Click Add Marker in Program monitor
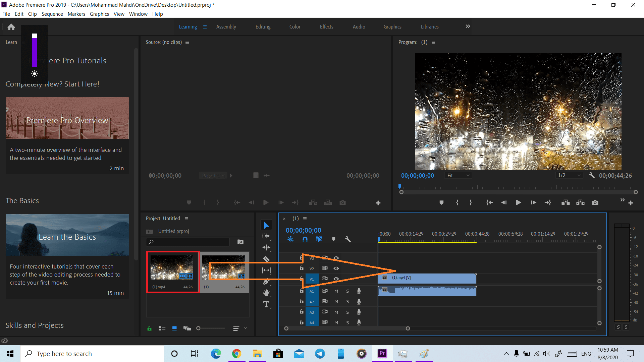The width and height of the screenshot is (644, 362). [x=441, y=202]
